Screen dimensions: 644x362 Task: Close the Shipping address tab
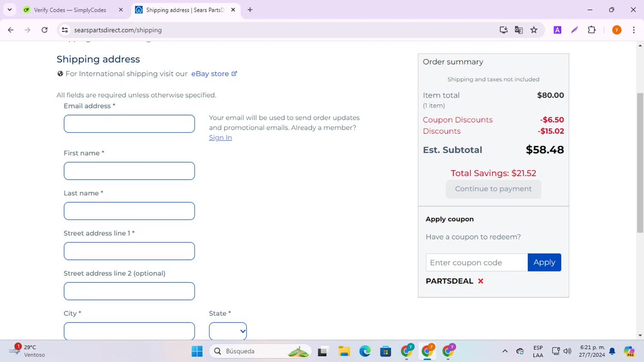pos(233,10)
